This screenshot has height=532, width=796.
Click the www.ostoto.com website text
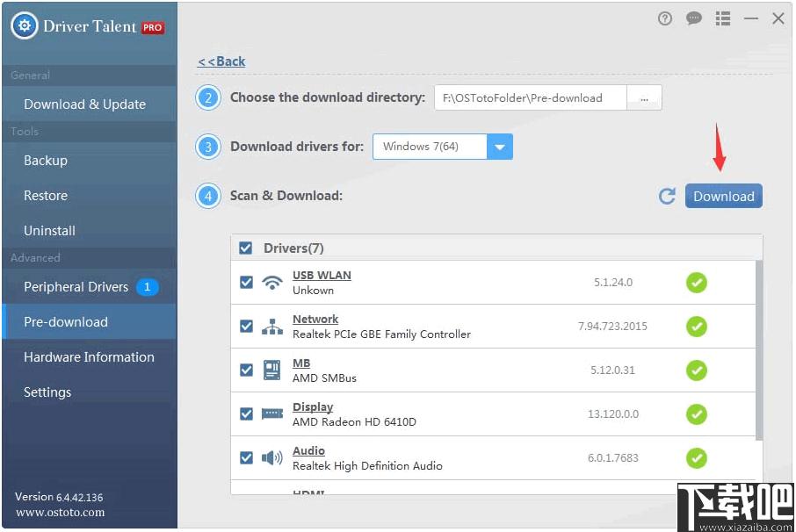(61, 512)
